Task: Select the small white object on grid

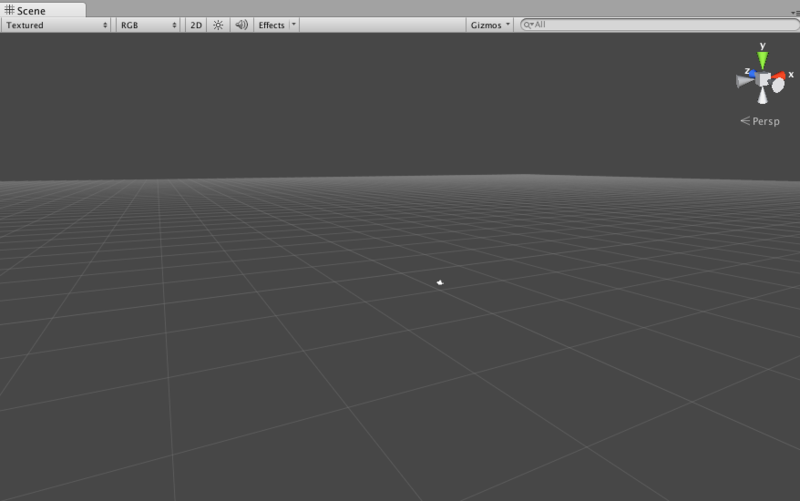Action: 440,282
